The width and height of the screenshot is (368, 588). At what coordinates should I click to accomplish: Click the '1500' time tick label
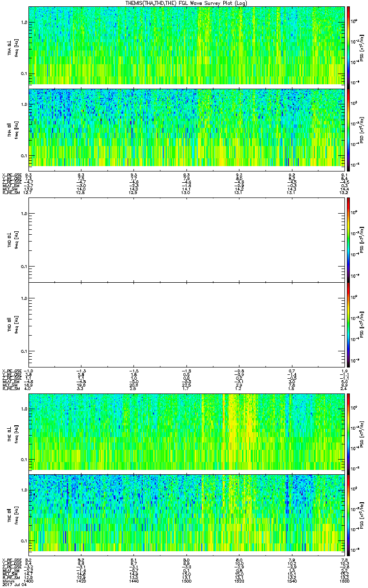coord(186,580)
